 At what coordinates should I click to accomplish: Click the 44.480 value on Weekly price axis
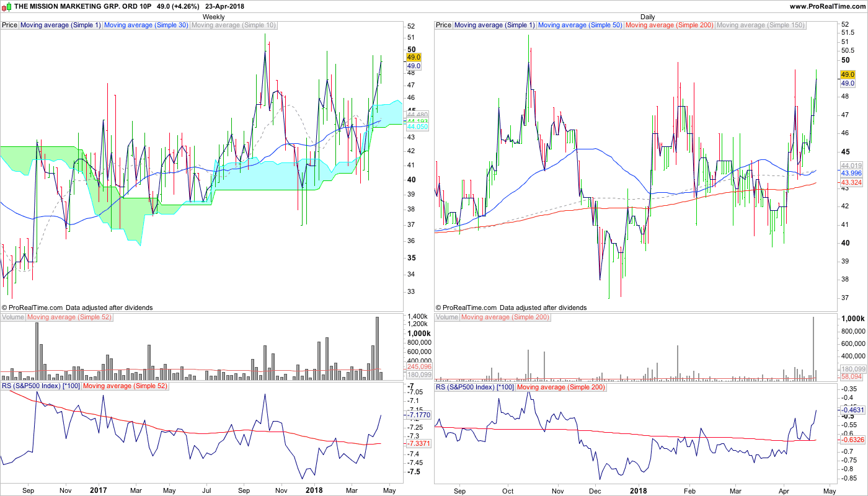[x=418, y=115]
